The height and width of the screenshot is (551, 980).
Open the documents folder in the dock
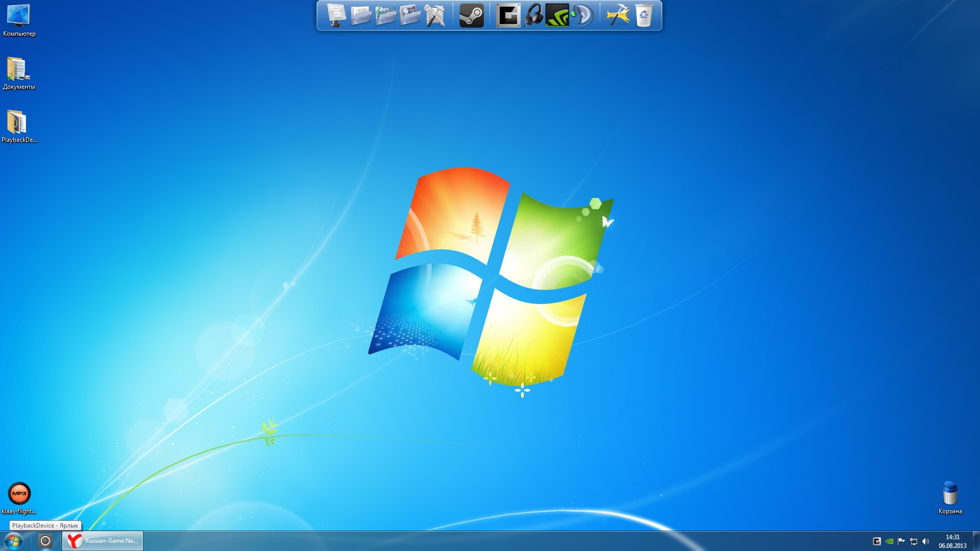361,15
